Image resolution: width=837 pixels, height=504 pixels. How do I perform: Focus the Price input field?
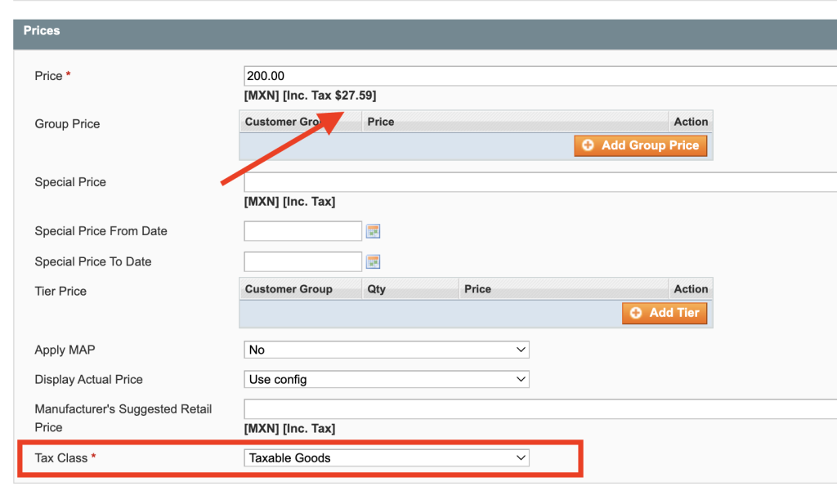(540, 76)
